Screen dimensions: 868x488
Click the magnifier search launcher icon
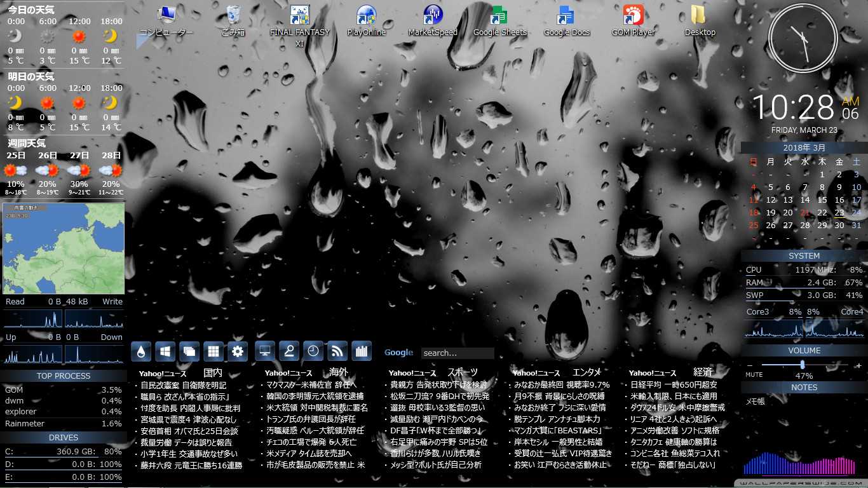tap(289, 351)
